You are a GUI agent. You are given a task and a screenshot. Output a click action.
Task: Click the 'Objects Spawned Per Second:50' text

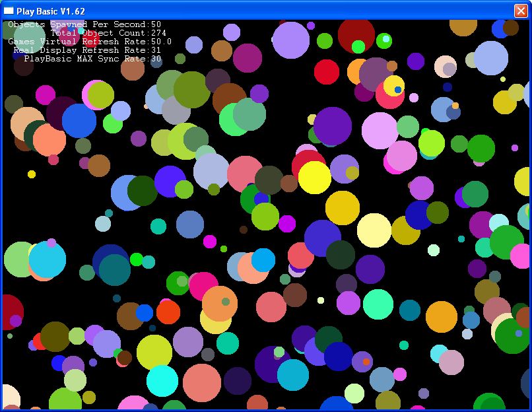84,24
